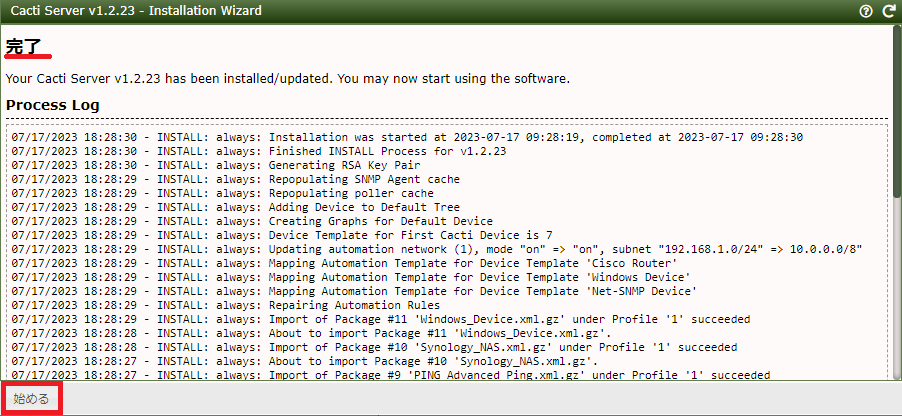This screenshot has height=416, width=902.
Task: Click the 'Cisco Router' template mapping line
Action: 343,263
